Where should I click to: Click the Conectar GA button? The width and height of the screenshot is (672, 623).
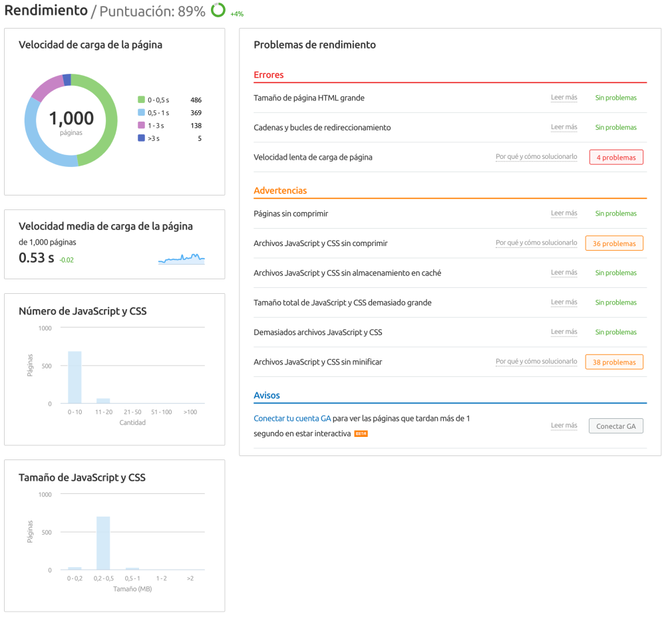pyautogui.click(x=616, y=426)
